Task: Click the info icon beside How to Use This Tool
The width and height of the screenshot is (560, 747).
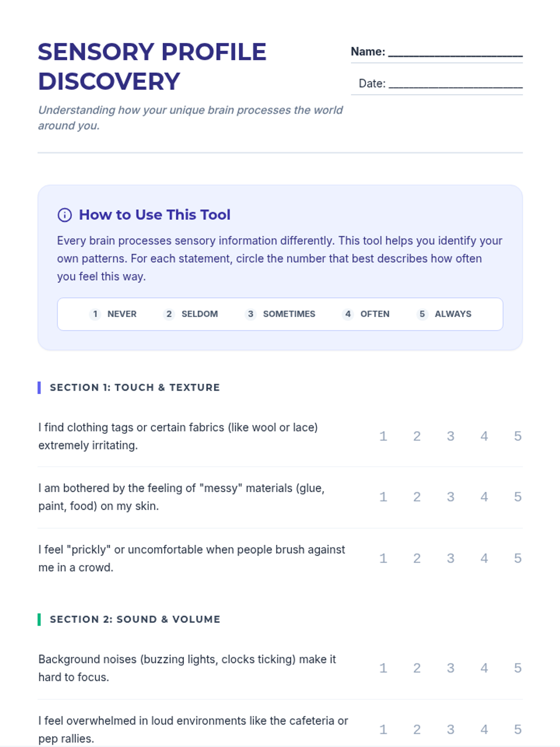Action: pyautogui.click(x=64, y=215)
